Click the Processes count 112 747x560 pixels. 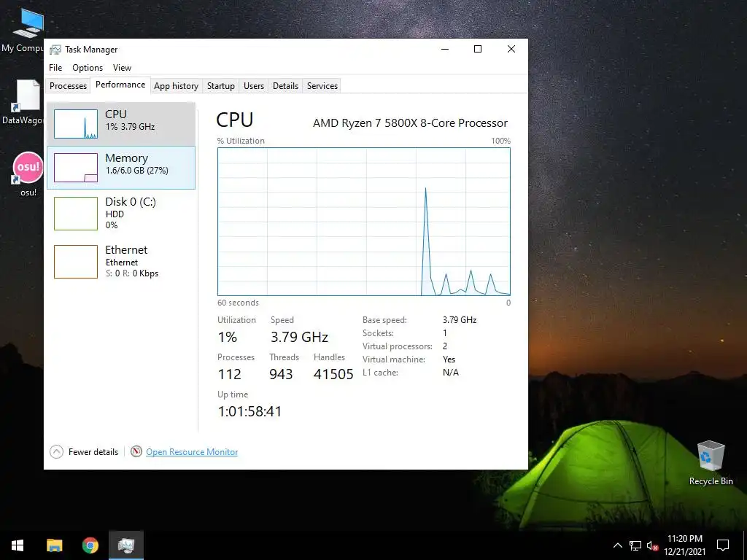[x=230, y=374]
